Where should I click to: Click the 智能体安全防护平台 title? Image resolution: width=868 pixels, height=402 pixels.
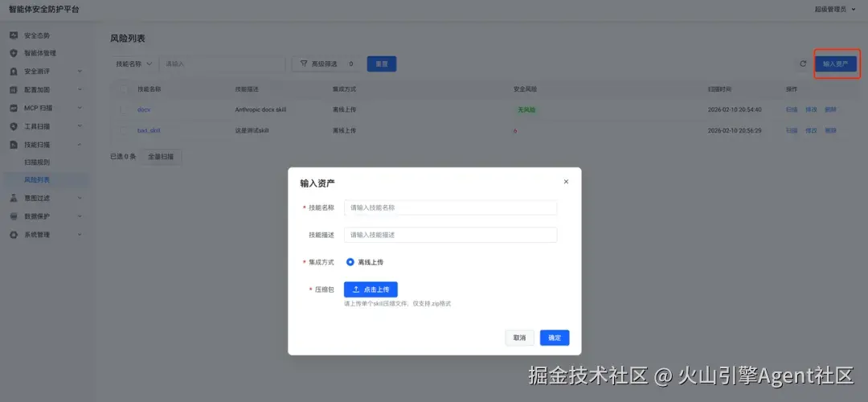pyautogui.click(x=43, y=10)
